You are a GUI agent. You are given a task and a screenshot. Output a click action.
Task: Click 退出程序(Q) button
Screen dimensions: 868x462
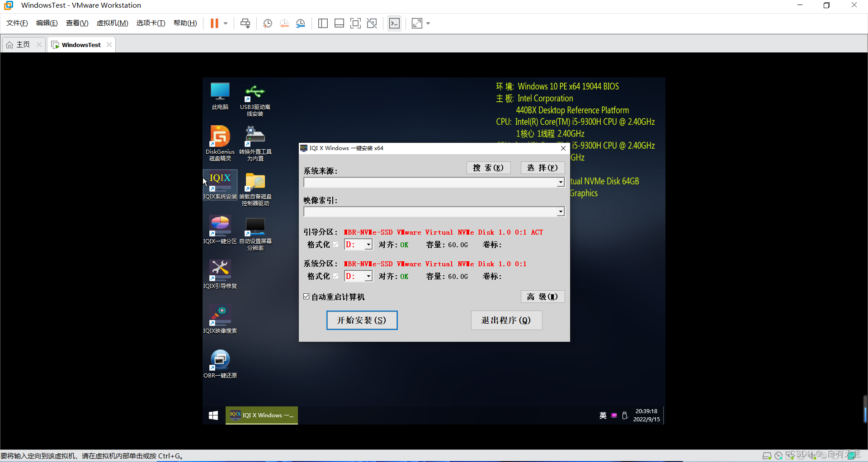click(506, 320)
